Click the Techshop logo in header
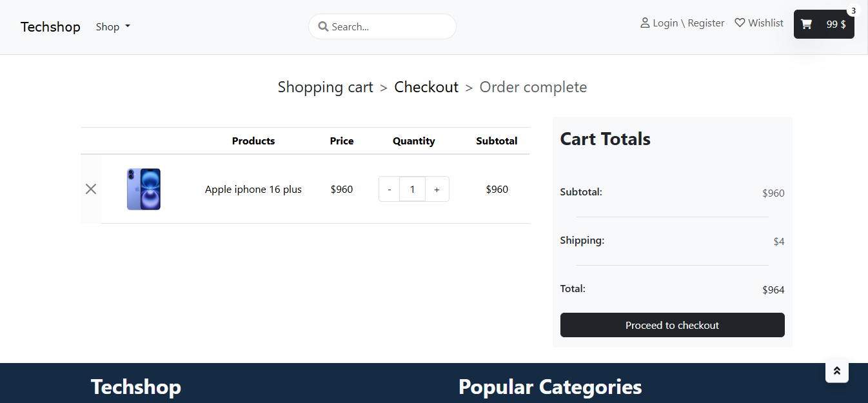868x403 pixels. tap(50, 27)
